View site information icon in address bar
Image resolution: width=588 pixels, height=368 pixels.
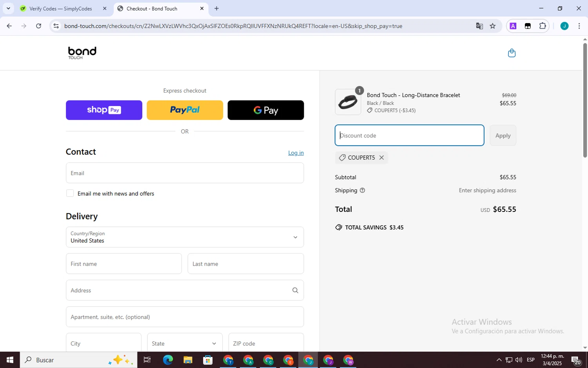click(56, 26)
